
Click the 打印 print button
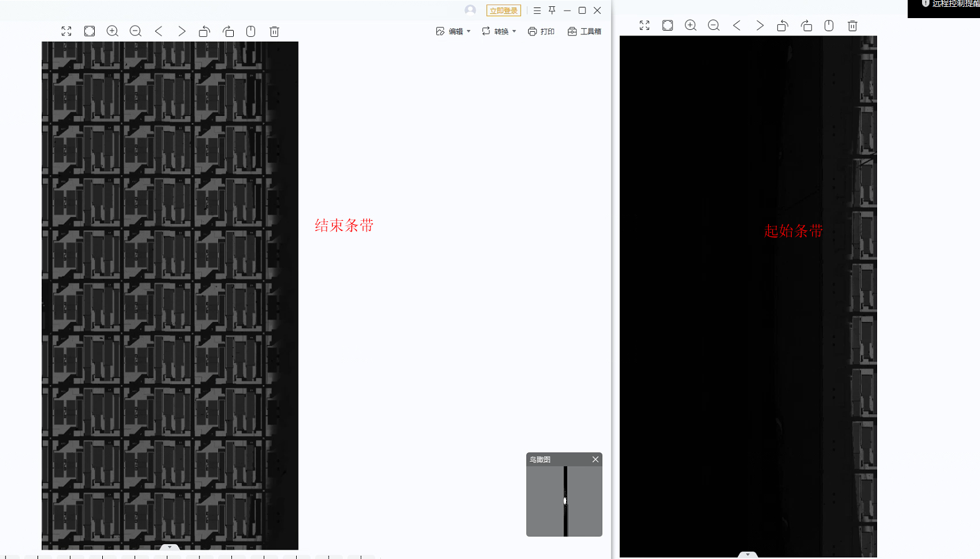coord(541,31)
